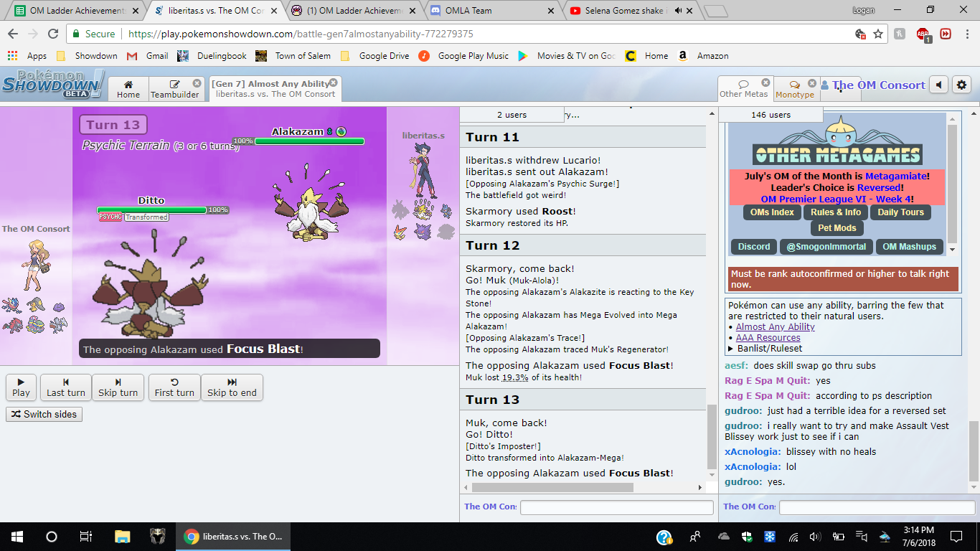Open @SmogonImmortal button

[x=826, y=247]
